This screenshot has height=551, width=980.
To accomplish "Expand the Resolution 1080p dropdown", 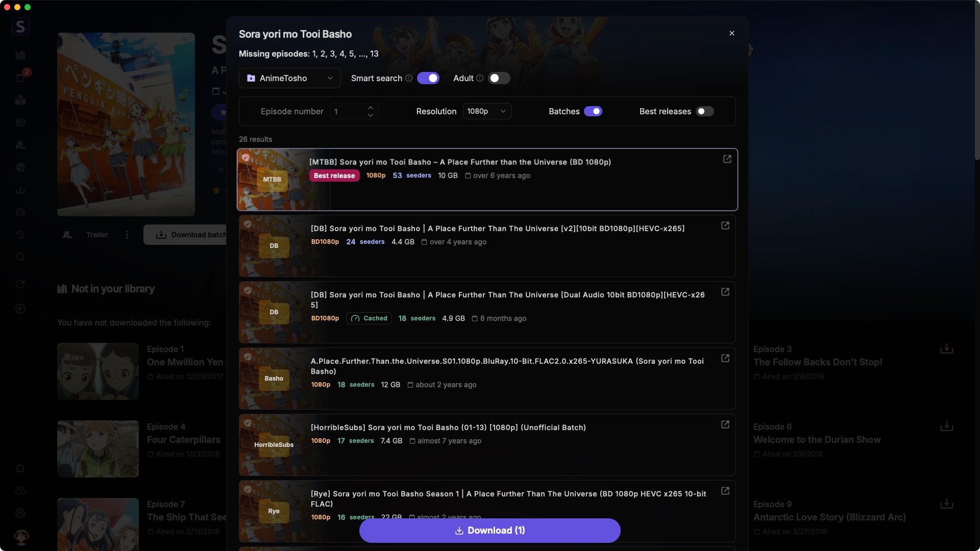I will pos(486,111).
